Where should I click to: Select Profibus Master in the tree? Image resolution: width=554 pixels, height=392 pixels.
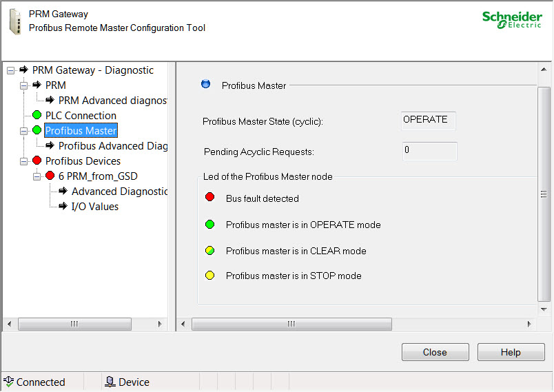(x=81, y=131)
